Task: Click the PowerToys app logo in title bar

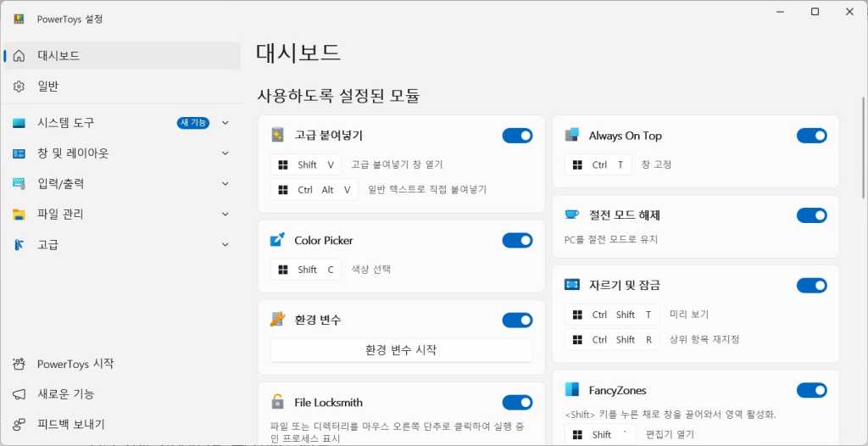Action: 19,19
